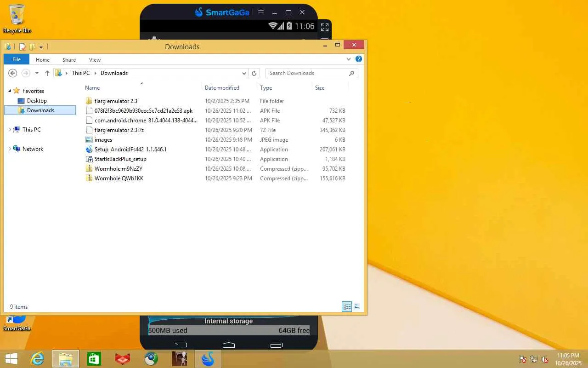Image resolution: width=588 pixels, height=368 pixels.
Task: Open the Windows Start button
Action: (x=11, y=359)
